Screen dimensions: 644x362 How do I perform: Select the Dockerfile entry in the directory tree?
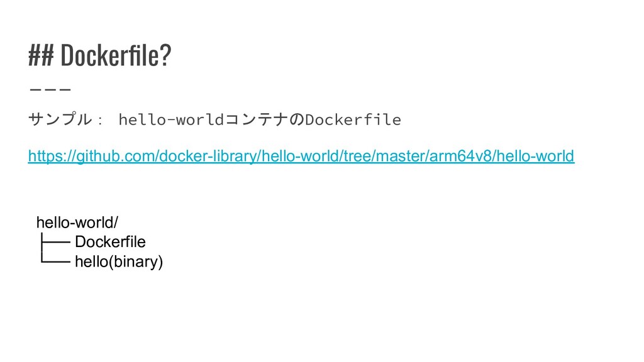coord(110,242)
